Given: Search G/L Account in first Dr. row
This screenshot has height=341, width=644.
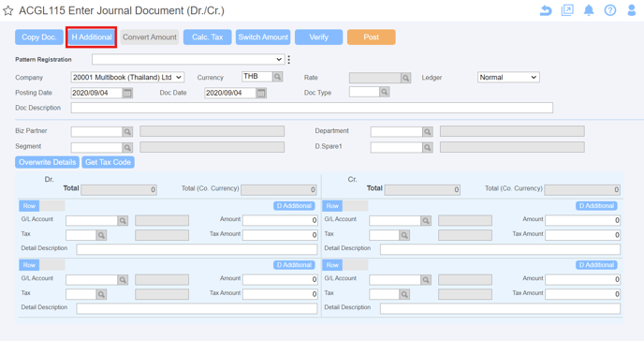Looking at the screenshot, I should coord(123,221).
